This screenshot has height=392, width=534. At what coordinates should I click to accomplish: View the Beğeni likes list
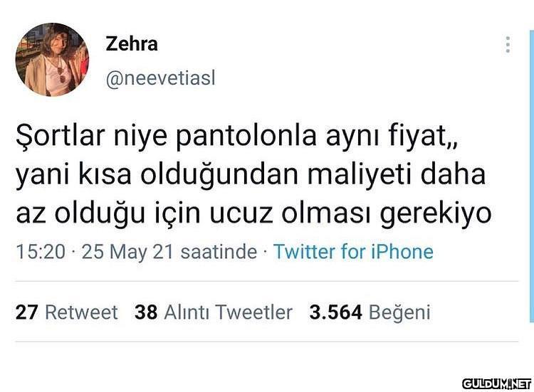tap(399, 312)
